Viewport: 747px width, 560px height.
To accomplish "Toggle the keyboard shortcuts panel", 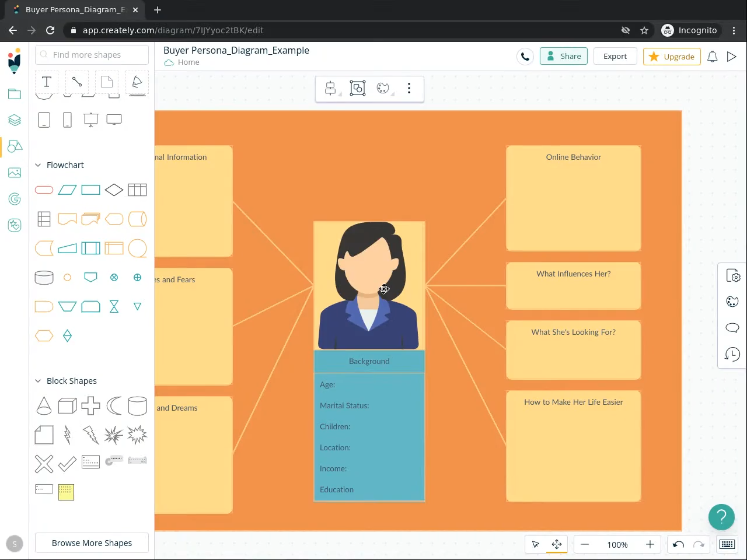I will click(727, 544).
